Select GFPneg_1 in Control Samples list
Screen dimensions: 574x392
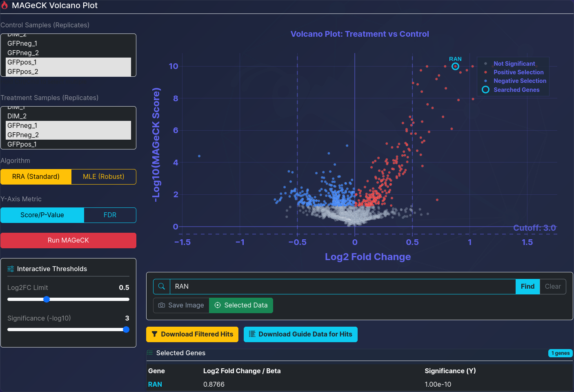coord(68,44)
